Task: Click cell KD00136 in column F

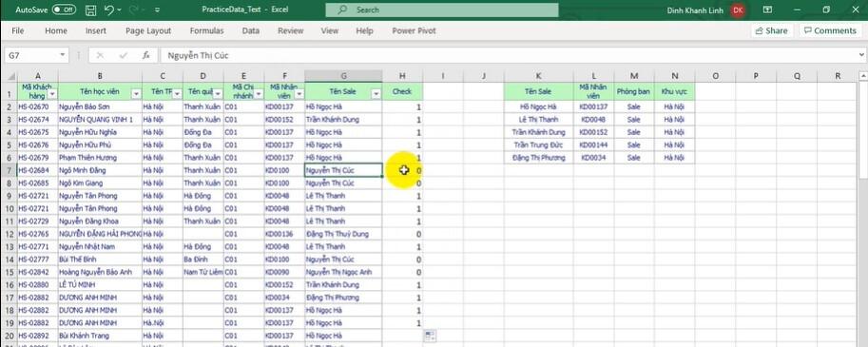Action: pyautogui.click(x=284, y=234)
